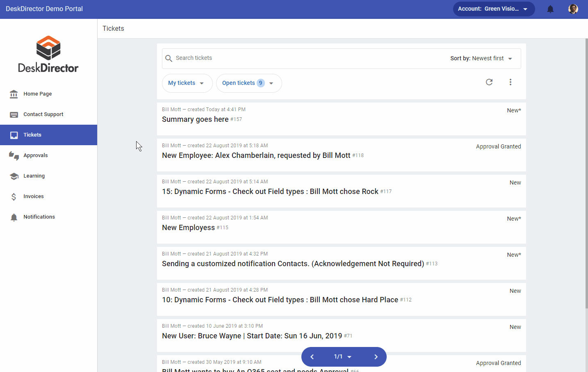The height and width of the screenshot is (372, 588).
Task: Open ticket Bill Mott chose Hard Place
Action: pyautogui.click(x=342, y=299)
